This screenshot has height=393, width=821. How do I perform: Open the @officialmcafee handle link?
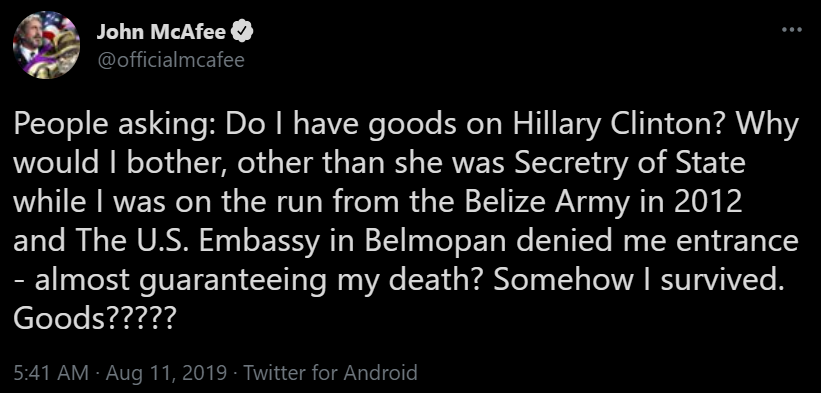[x=171, y=60]
